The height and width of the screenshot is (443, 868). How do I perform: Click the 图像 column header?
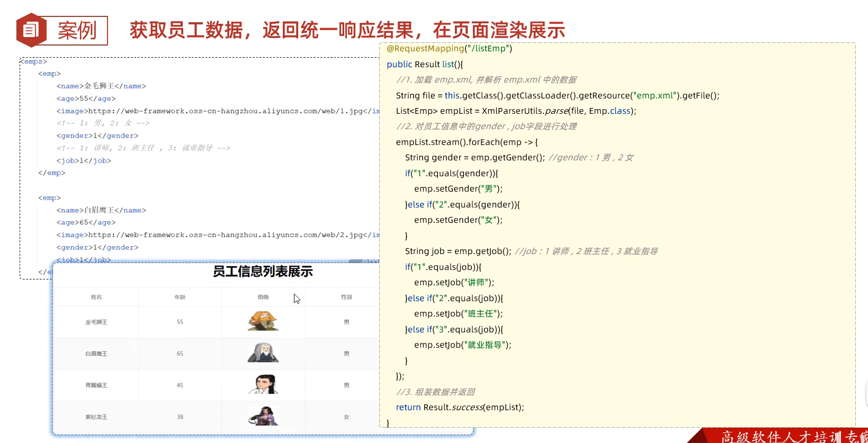click(263, 297)
